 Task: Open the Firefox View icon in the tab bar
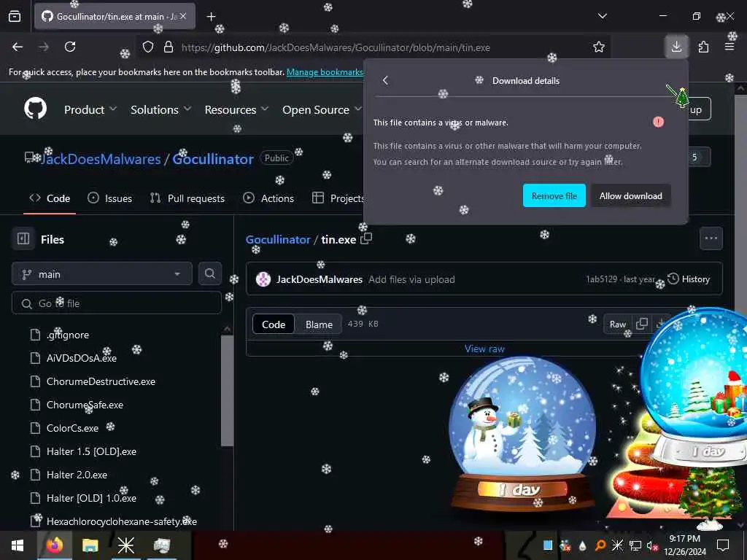15,16
